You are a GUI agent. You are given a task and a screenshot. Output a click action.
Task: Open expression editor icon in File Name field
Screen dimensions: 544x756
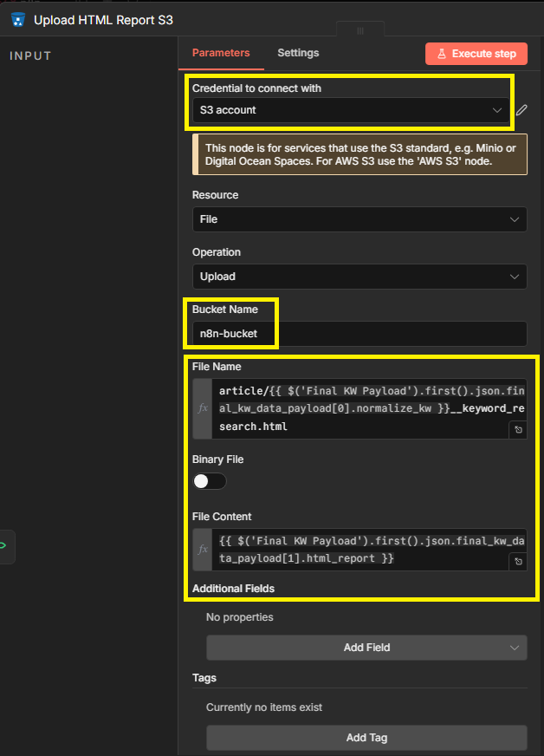tap(517, 429)
